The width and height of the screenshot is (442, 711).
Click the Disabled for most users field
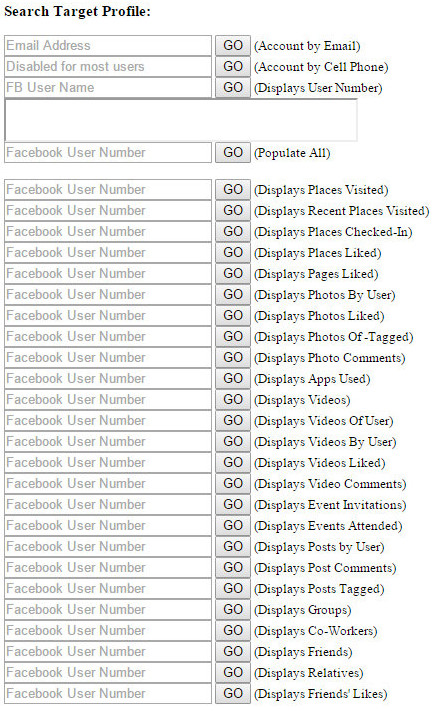coord(108,67)
